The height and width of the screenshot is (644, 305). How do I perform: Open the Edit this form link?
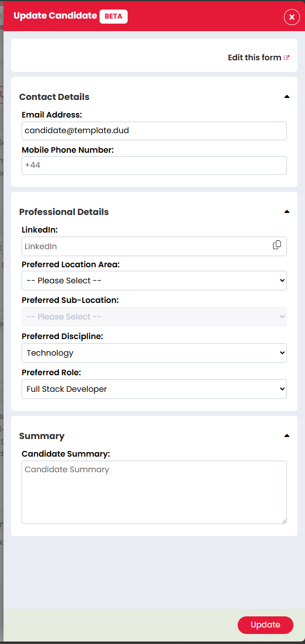(x=254, y=58)
